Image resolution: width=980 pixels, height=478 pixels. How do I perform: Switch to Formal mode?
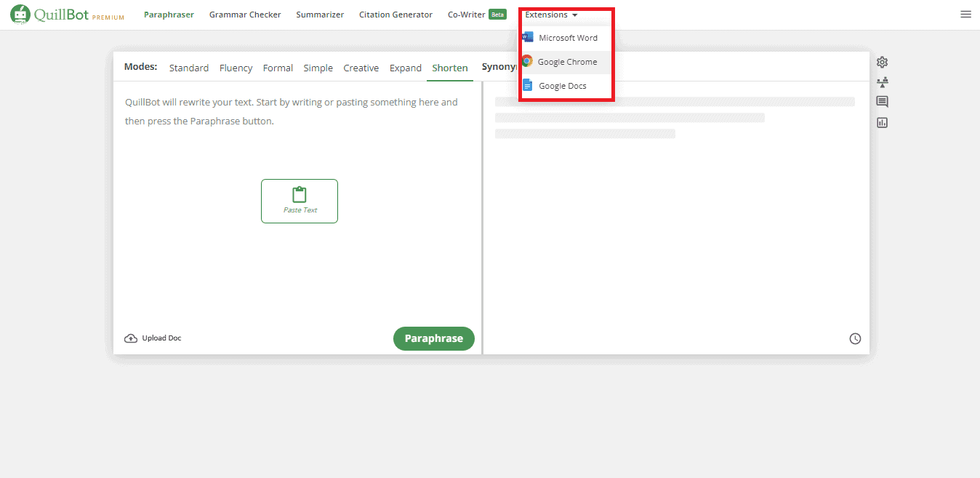278,68
